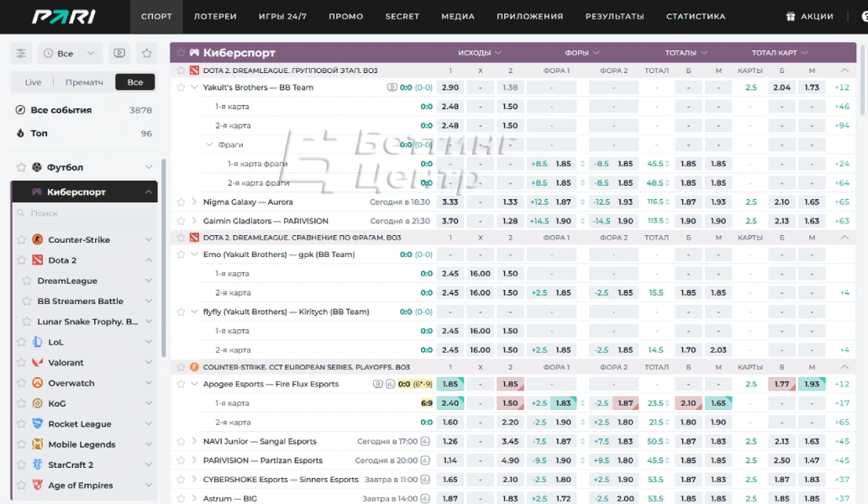Open the Спорт navigation tab
The height and width of the screenshot is (504, 868).
tap(156, 17)
